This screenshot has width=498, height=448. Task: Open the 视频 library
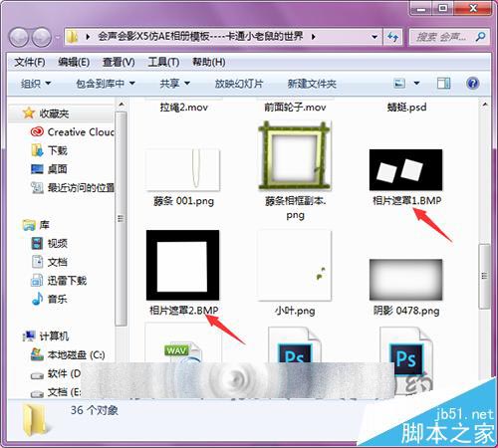(x=49, y=244)
